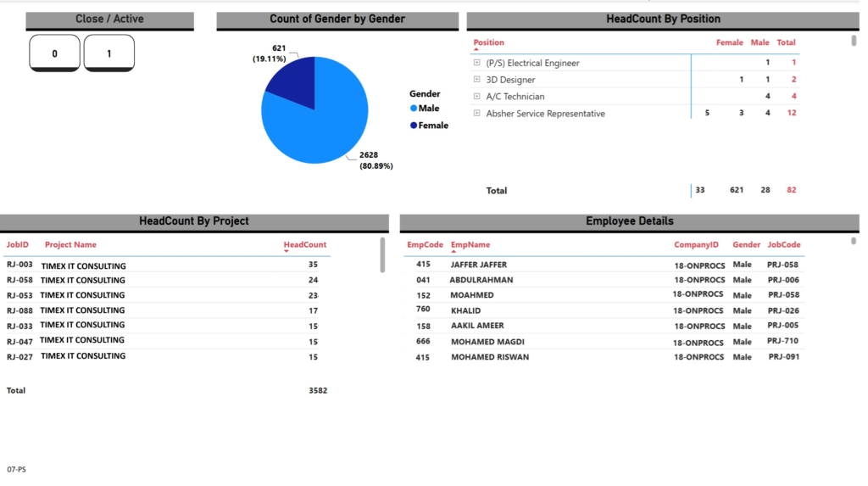Select employee MOHAMED MAGDI

(x=487, y=341)
